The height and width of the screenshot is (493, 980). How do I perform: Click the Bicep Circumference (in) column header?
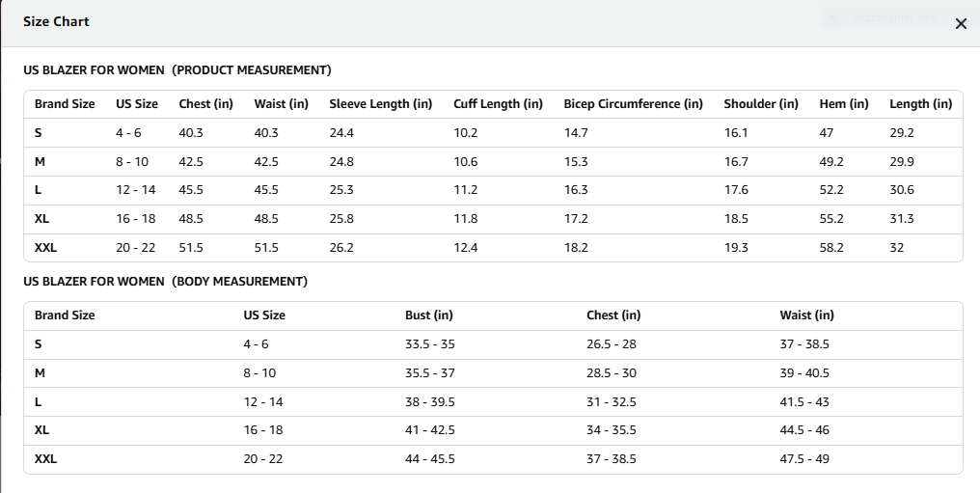click(633, 104)
